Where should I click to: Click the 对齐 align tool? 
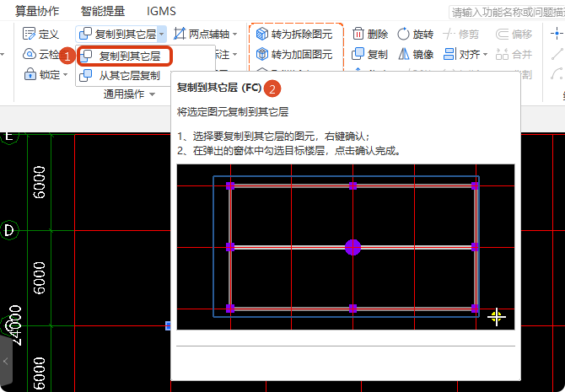coord(461,55)
